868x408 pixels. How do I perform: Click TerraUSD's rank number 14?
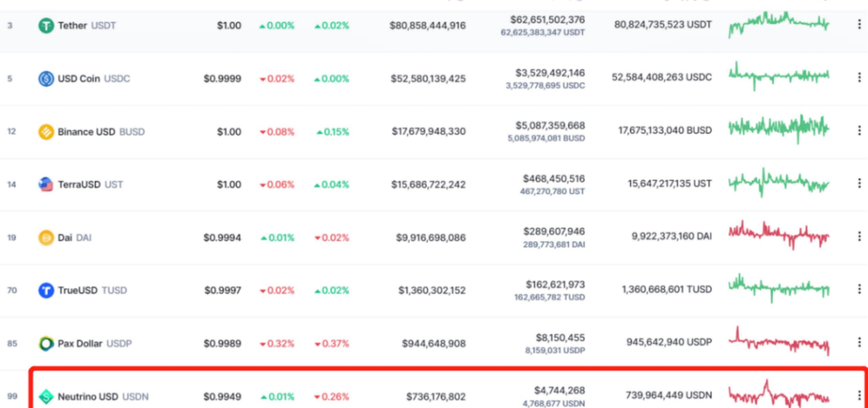[12, 185]
